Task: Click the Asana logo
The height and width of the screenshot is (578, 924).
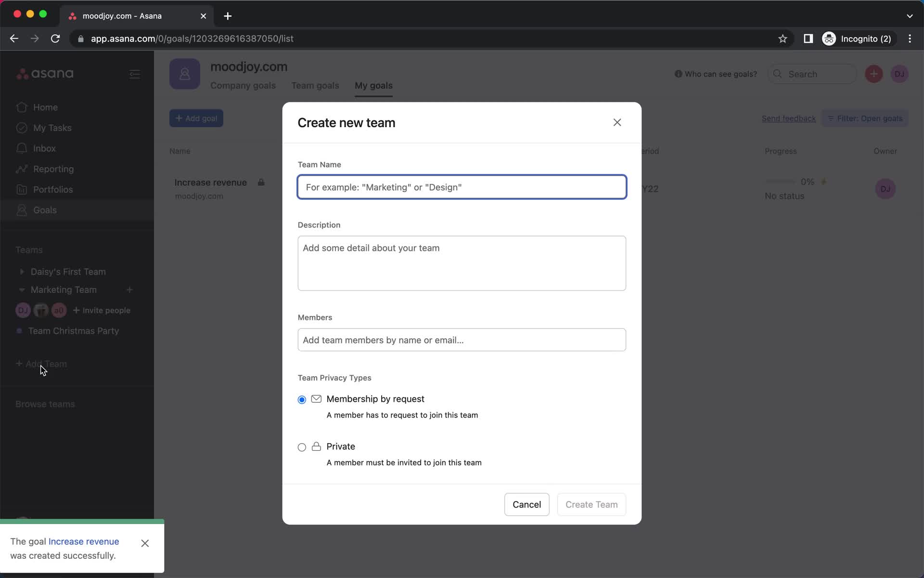Action: (45, 74)
